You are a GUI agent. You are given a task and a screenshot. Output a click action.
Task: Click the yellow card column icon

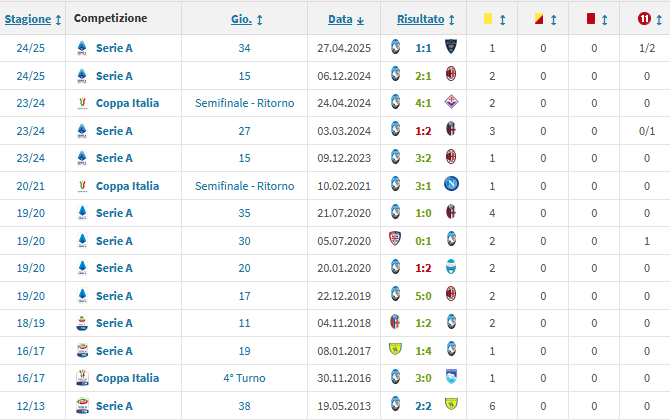[x=487, y=18]
